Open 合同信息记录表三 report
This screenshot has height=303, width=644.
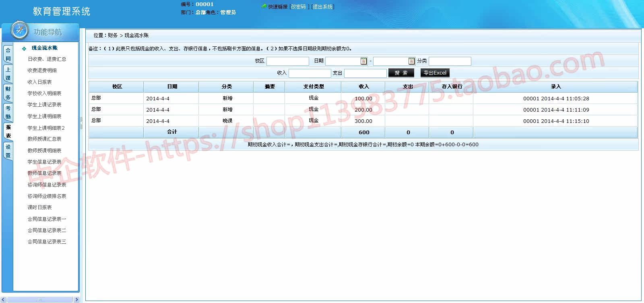(x=47, y=242)
